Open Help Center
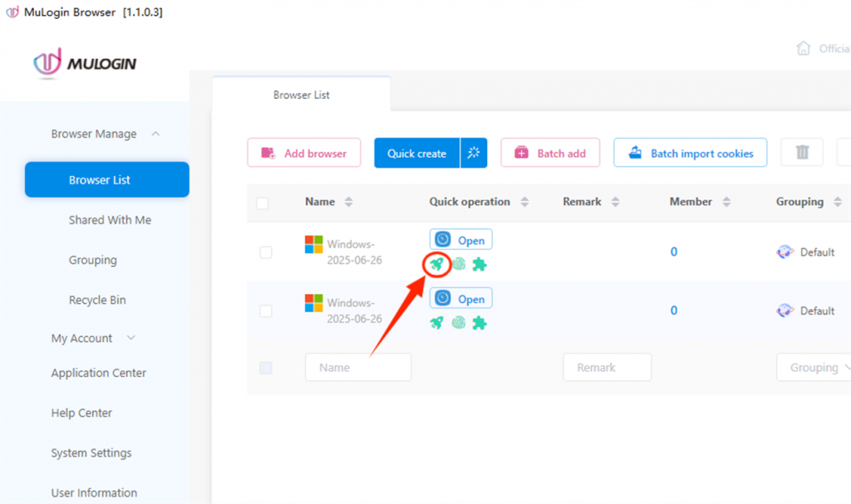The height and width of the screenshot is (504, 851). pos(81,413)
